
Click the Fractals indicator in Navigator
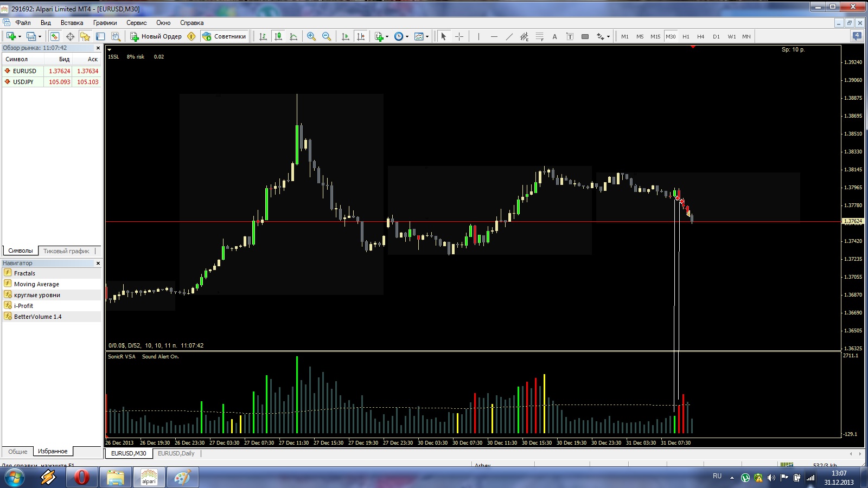pos(52,273)
